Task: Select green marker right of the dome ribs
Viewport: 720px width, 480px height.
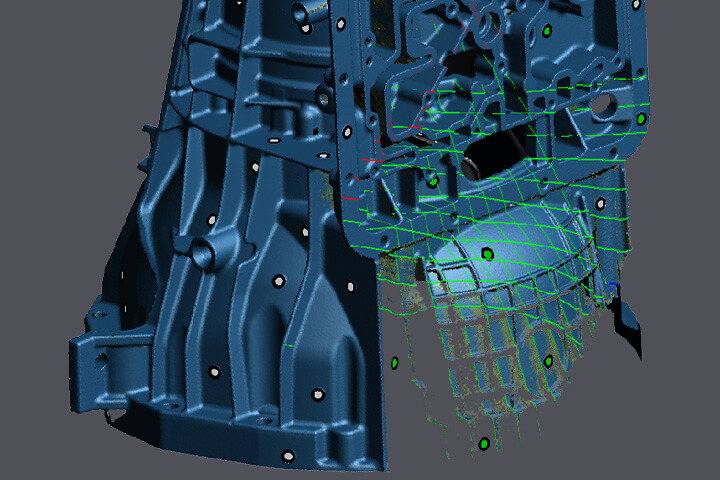Action: click(x=549, y=361)
